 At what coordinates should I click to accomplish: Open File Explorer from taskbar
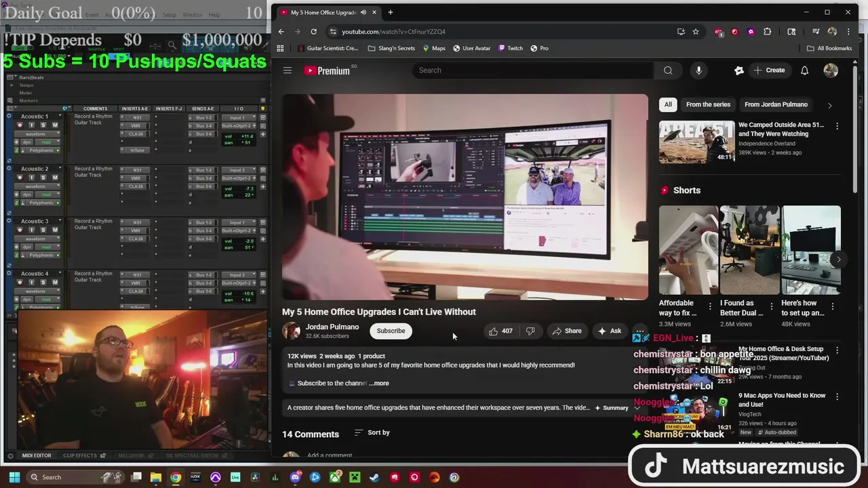[156, 477]
